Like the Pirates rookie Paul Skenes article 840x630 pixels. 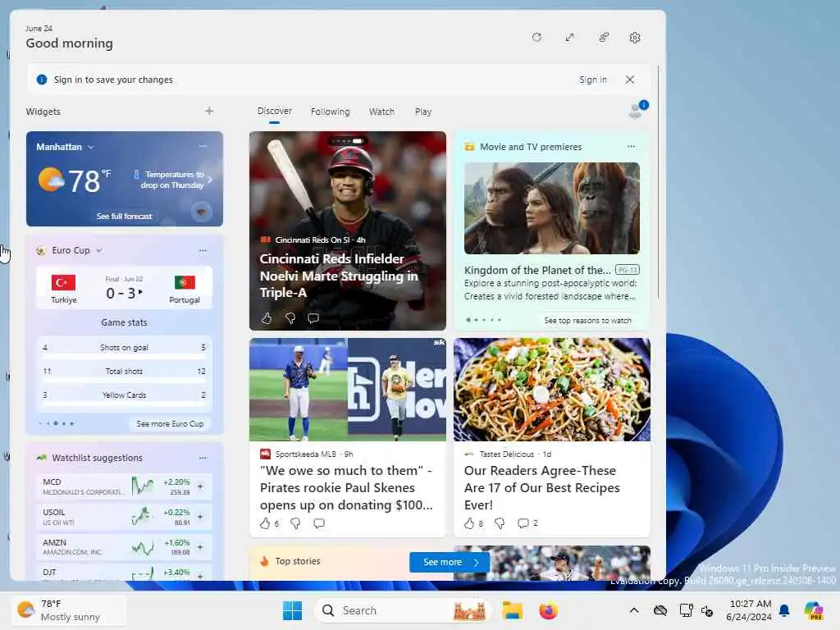tap(265, 523)
